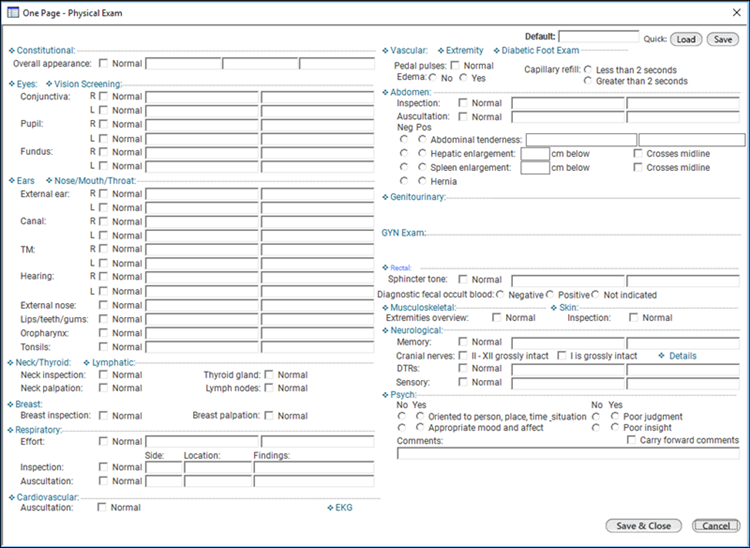The width and height of the screenshot is (750, 548).
Task: Check Crosses midline for Hepatic enlargement
Action: pyautogui.click(x=638, y=153)
